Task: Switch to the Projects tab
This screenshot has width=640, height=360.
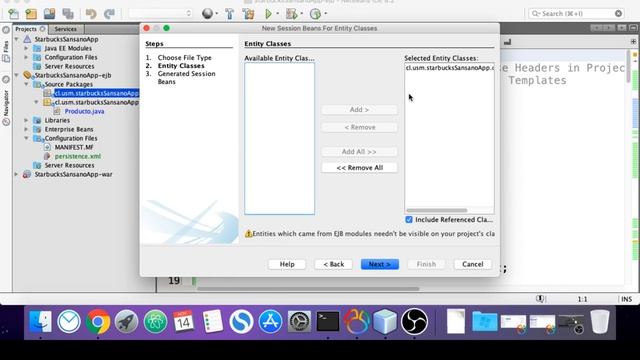Action: (x=26, y=29)
